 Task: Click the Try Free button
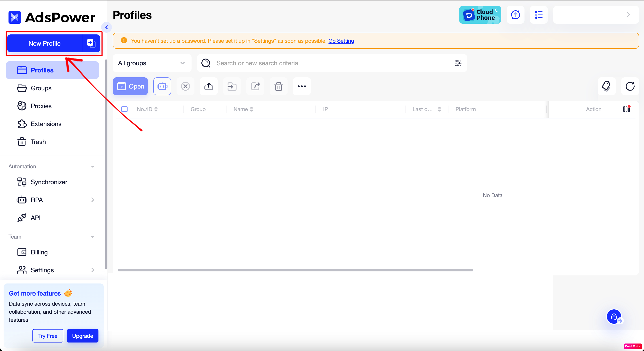[48, 336]
